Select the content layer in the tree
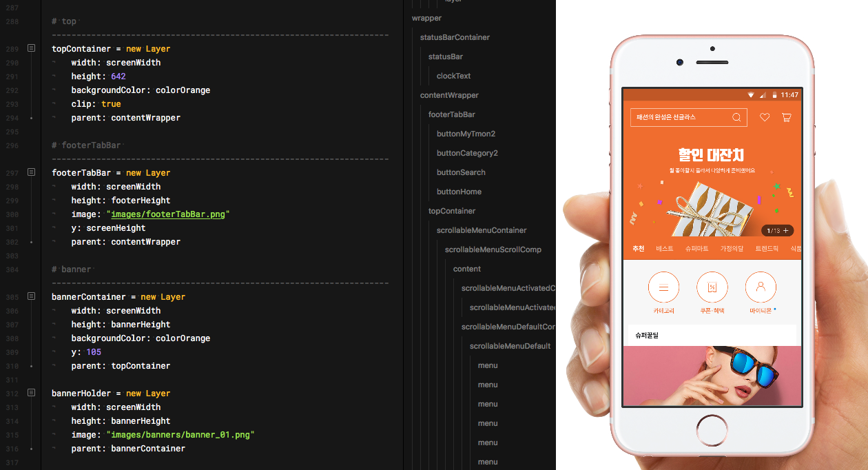The width and height of the screenshot is (868, 470). coord(467,269)
